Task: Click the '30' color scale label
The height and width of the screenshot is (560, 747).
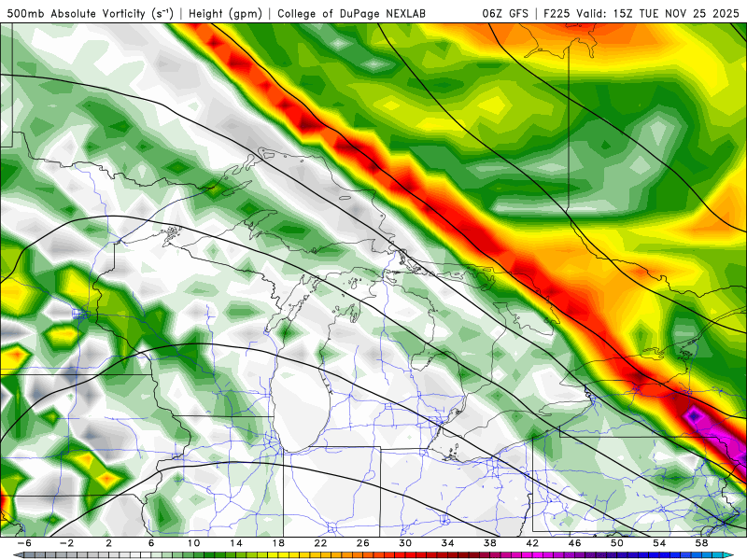Action: (x=405, y=543)
